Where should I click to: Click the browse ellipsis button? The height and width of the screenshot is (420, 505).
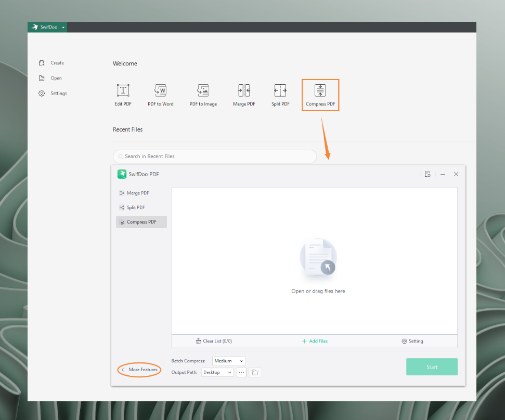pos(241,372)
